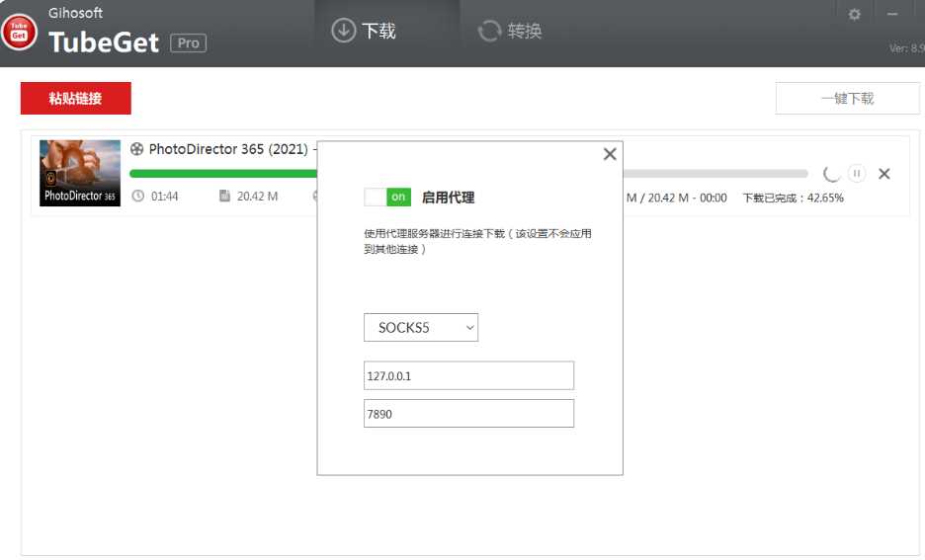Pause the PhotoDirector download
925x560 pixels.
click(857, 173)
